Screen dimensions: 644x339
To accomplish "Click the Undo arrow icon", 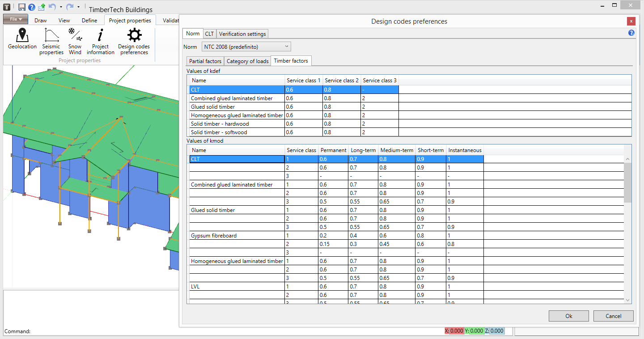I will (52, 7).
